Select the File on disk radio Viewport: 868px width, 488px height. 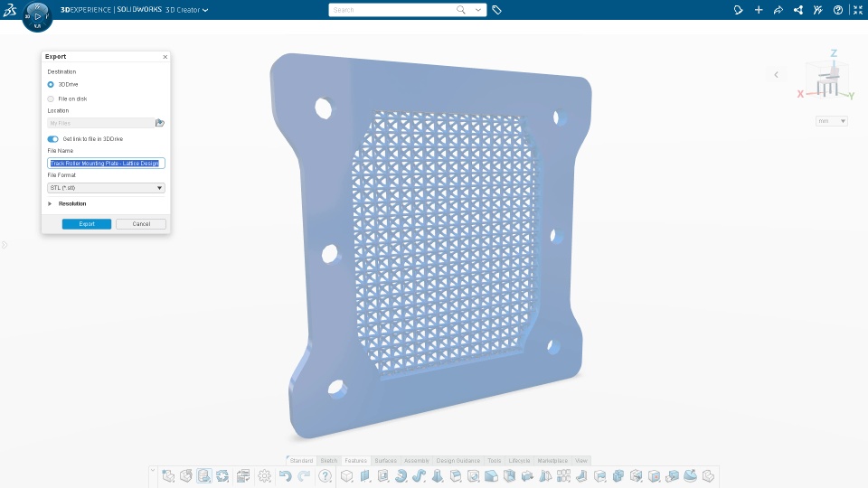point(51,99)
